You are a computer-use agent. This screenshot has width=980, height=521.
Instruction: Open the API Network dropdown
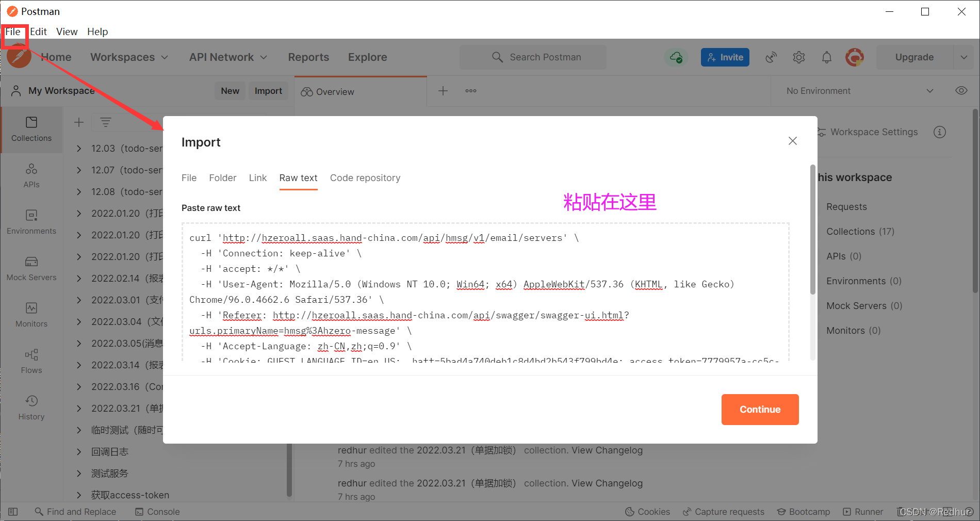coord(228,57)
